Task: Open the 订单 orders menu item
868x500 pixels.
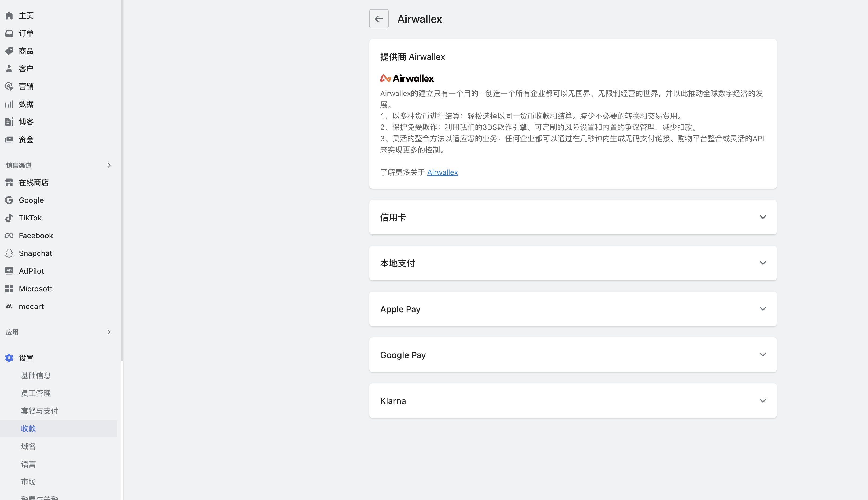Action: tap(26, 33)
